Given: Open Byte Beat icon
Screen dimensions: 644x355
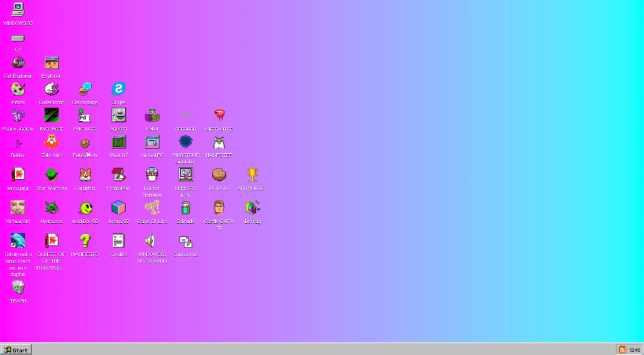Looking at the screenshot, I should [x=52, y=116].
